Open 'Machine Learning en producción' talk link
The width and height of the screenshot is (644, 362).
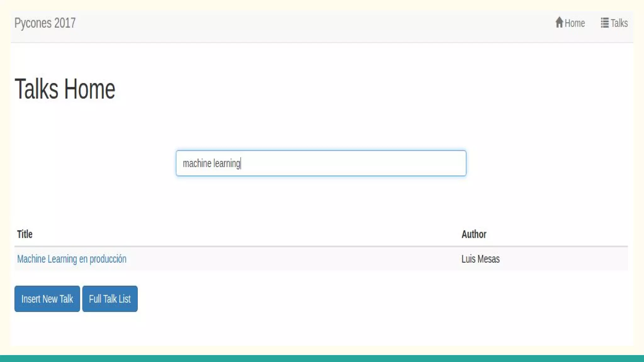tap(72, 259)
